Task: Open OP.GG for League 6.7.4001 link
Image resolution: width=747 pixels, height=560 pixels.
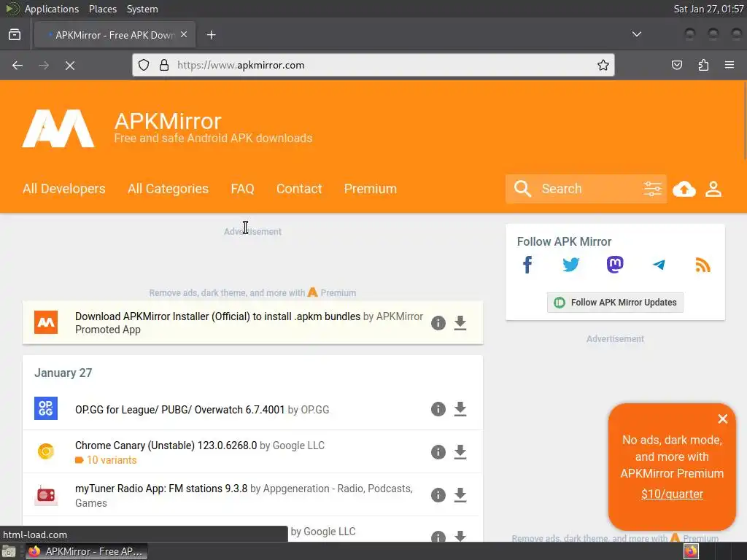Action: [x=179, y=410]
